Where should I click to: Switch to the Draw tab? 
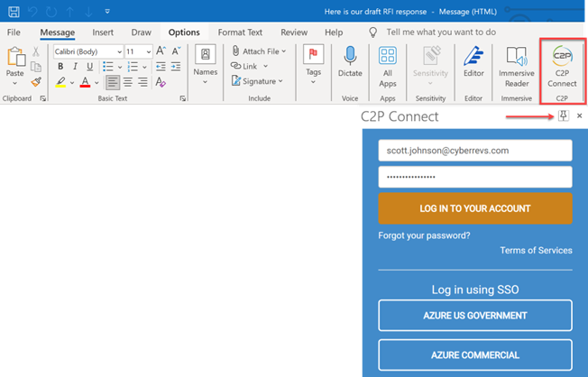[x=141, y=32]
